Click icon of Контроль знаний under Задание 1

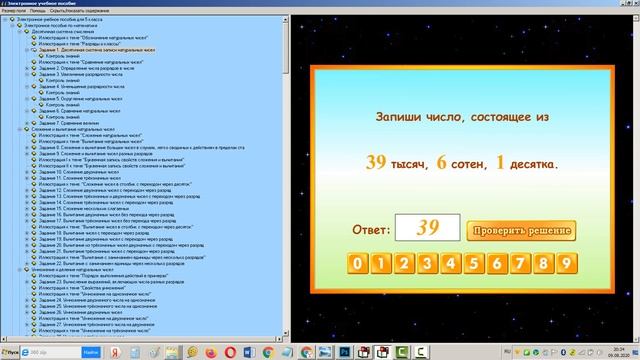click(x=41, y=56)
